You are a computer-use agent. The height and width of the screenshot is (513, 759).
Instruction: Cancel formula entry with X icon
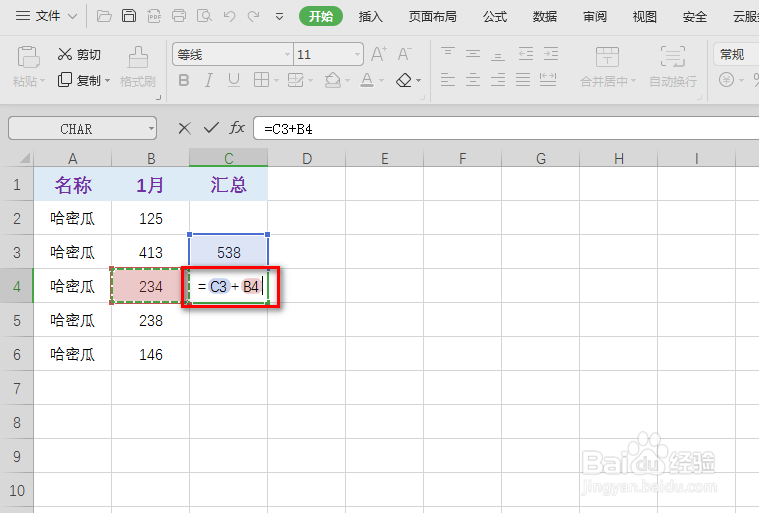tap(184, 128)
